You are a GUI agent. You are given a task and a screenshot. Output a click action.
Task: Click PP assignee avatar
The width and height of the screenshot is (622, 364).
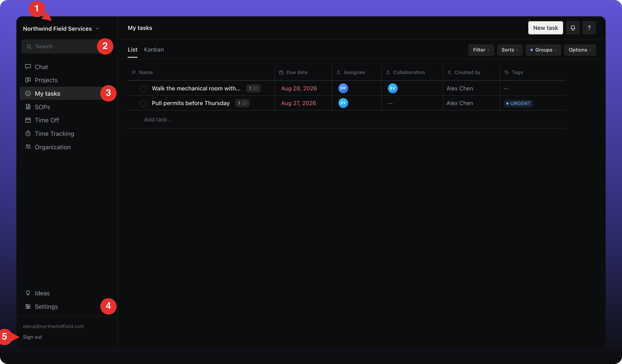pyautogui.click(x=343, y=88)
